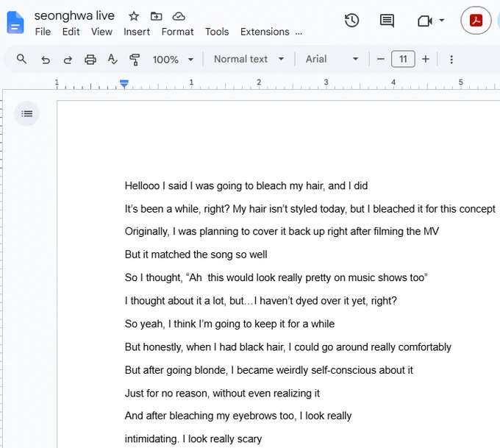The image size is (500, 448).
Task: Redo the last action
Action: [x=68, y=60]
